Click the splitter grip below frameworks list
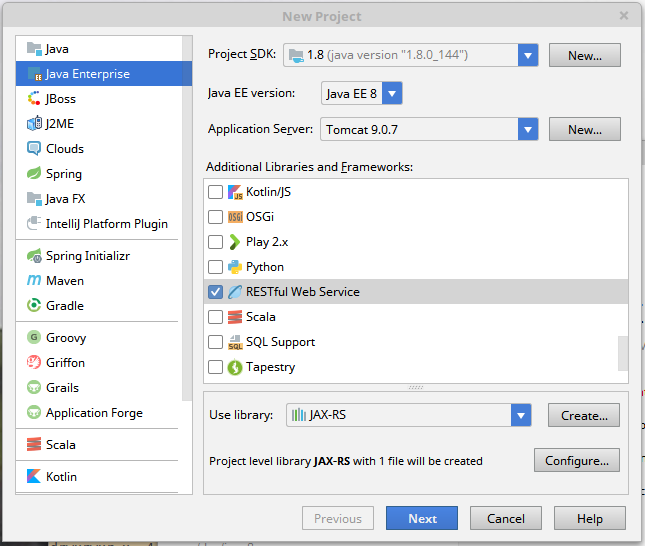The height and width of the screenshot is (546, 645). pyautogui.click(x=416, y=387)
